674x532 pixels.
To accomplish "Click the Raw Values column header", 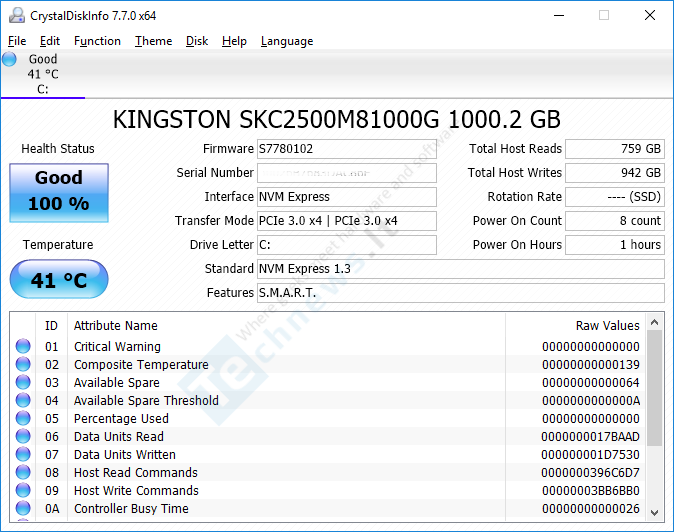I will click(576, 326).
